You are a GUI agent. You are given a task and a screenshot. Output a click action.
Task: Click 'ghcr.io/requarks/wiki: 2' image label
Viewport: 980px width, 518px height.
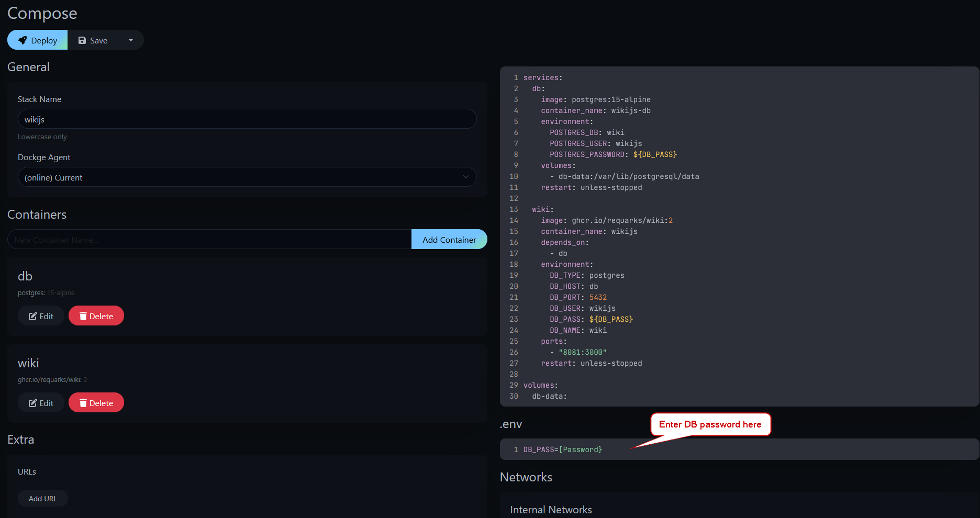[x=52, y=379]
